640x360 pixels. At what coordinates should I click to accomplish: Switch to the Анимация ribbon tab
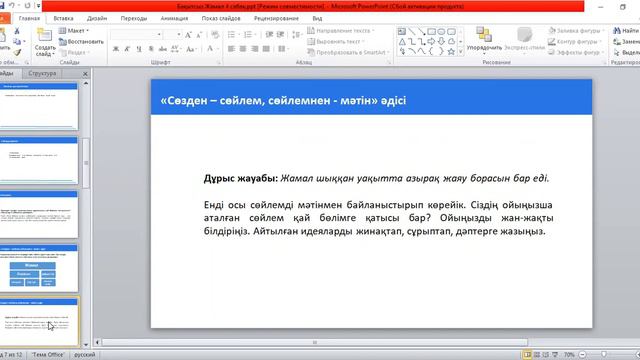(174, 18)
